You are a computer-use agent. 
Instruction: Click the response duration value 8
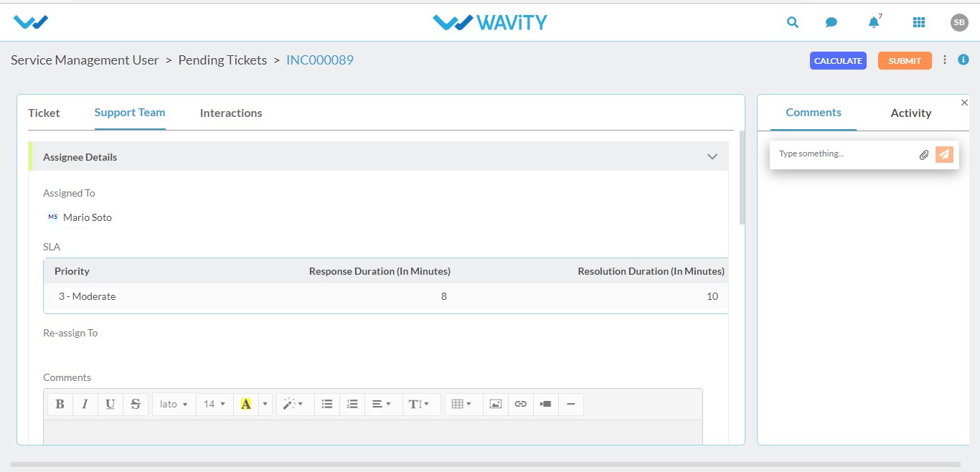click(x=444, y=296)
